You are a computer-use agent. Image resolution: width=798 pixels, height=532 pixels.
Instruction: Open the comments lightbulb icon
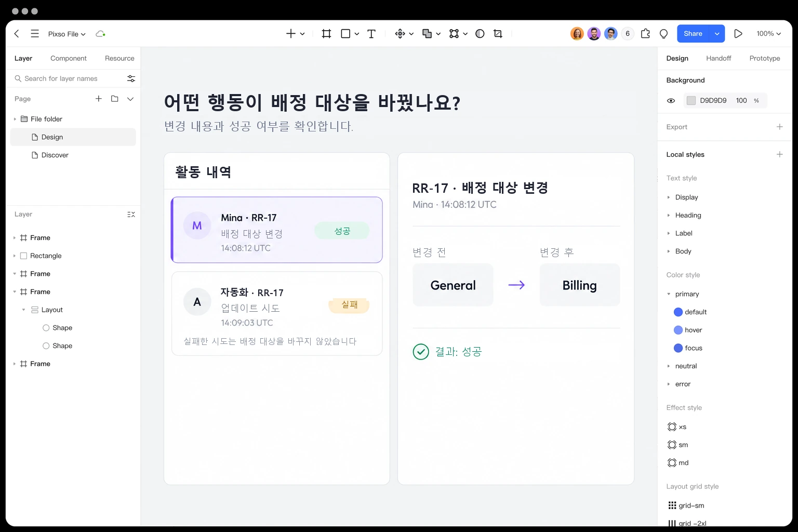663,34
